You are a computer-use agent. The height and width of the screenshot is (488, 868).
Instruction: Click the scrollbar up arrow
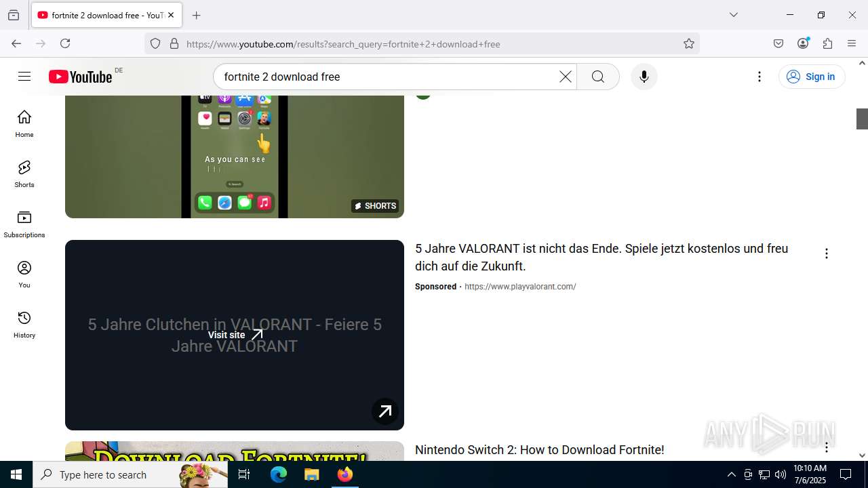point(862,63)
